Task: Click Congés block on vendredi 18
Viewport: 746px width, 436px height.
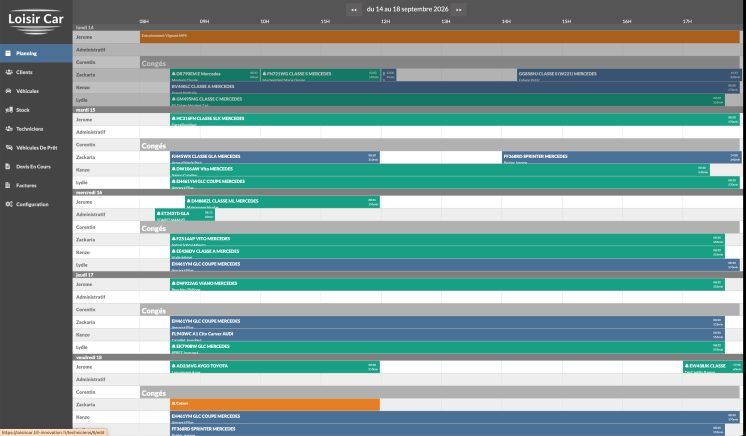Action: point(440,393)
